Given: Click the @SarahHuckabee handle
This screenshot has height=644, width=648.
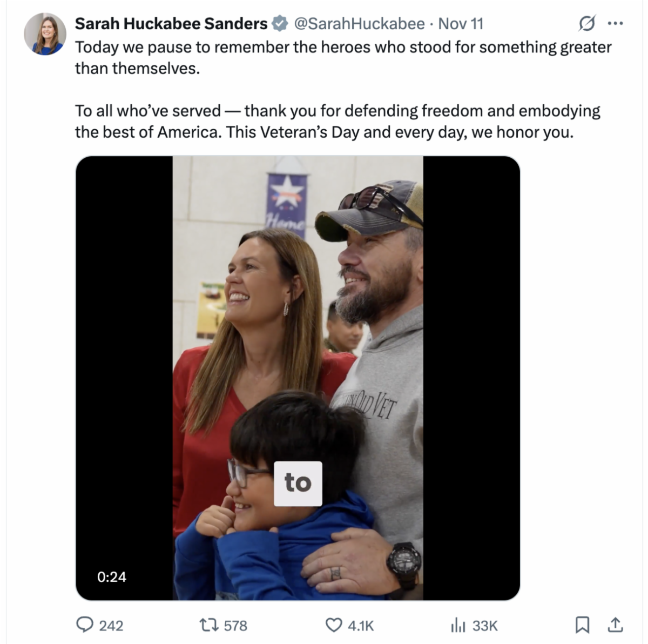Looking at the screenshot, I should click(x=359, y=24).
